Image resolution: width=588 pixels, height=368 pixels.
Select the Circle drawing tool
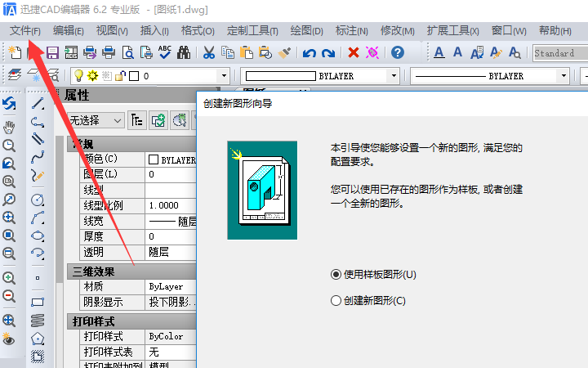coord(38,200)
